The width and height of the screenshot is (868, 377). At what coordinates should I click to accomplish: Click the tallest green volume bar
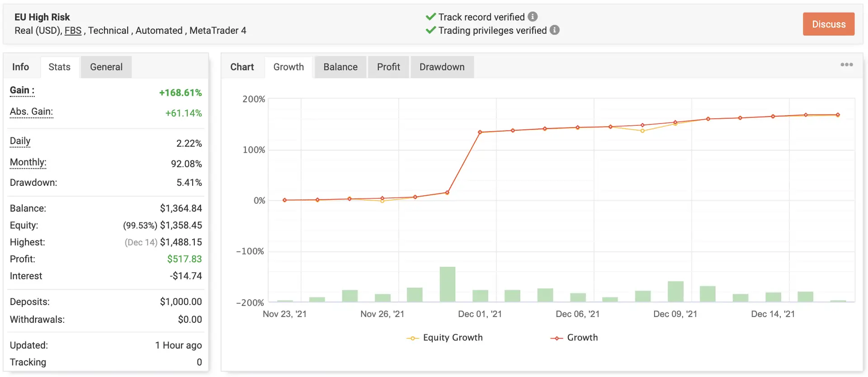[x=447, y=284]
